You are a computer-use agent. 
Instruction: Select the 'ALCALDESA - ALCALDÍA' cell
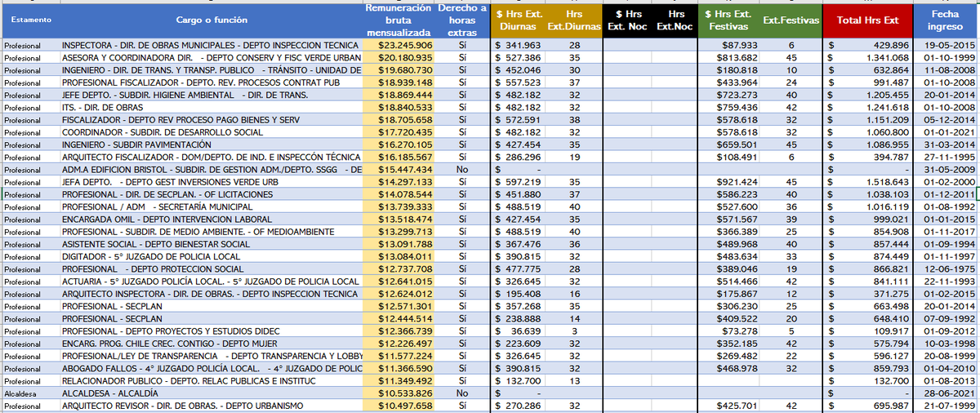211,393
